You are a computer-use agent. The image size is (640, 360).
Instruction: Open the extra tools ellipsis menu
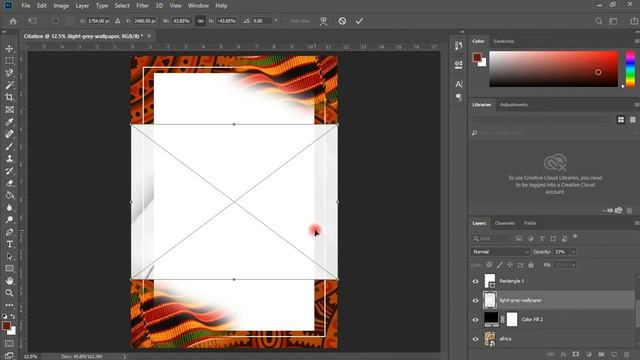(x=9, y=305)
